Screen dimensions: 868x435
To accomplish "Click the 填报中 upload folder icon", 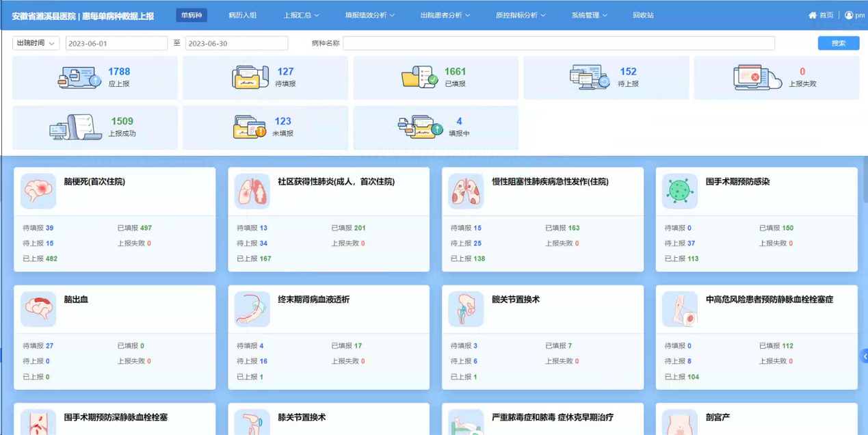I will (420, 127).
